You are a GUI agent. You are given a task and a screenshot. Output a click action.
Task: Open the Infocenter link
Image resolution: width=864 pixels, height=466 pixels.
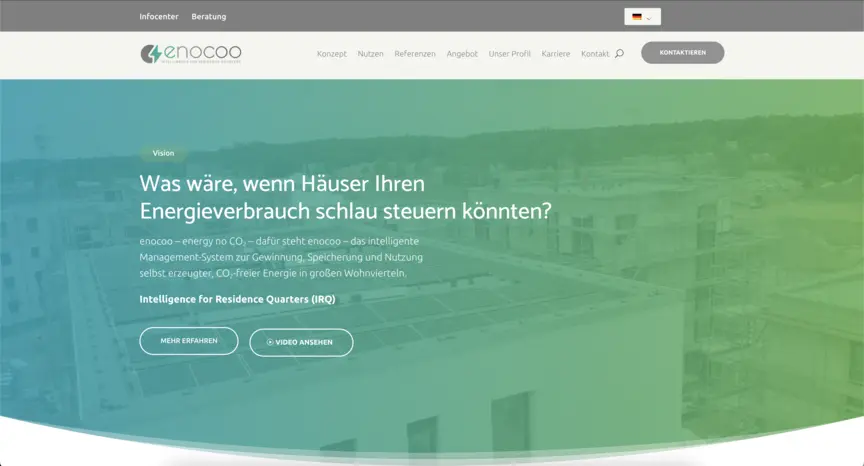159,17
